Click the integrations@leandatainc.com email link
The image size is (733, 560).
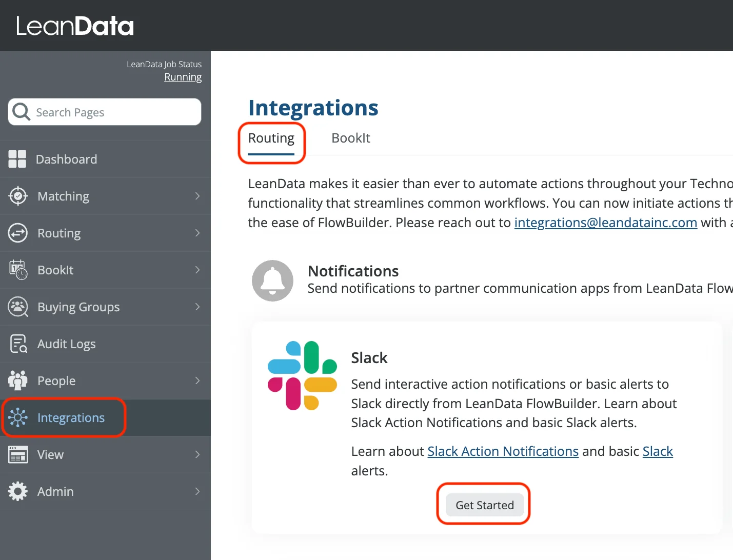coord(606,223)
